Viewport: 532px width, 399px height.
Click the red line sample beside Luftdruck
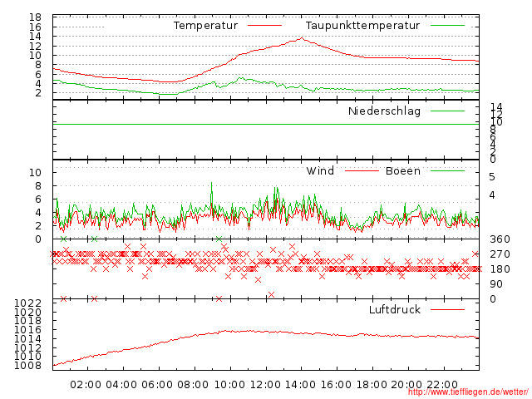[447, 309]
